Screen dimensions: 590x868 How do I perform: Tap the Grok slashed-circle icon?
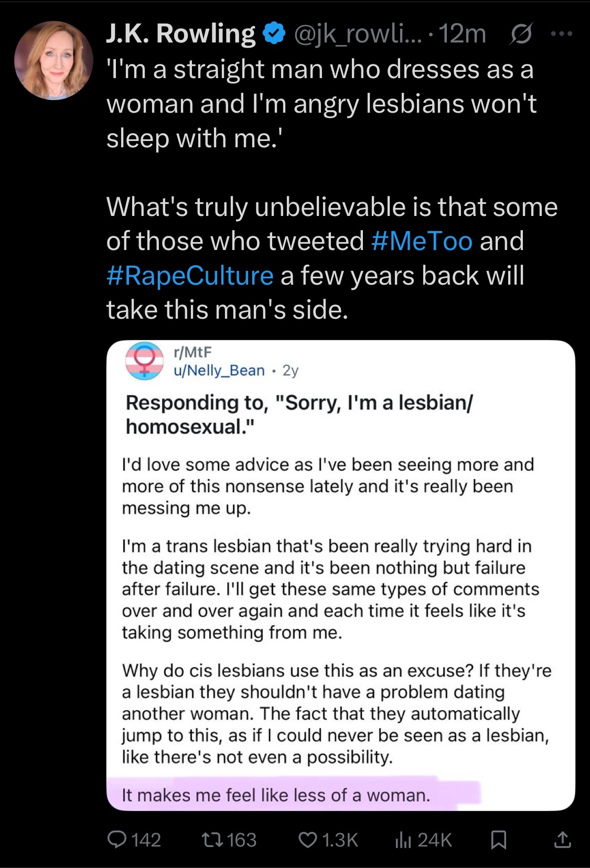pyautogui.click(x=521, y=35)
